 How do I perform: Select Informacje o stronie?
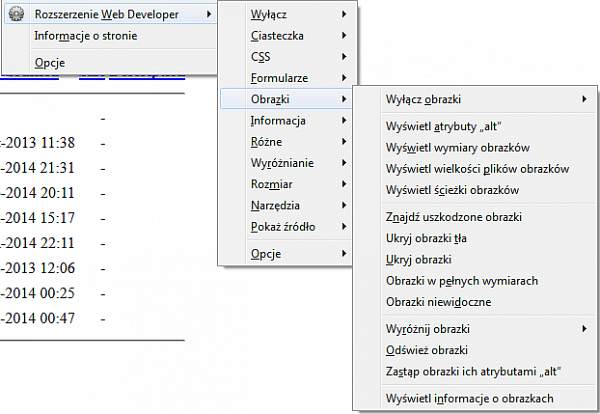tap(86, 36)
